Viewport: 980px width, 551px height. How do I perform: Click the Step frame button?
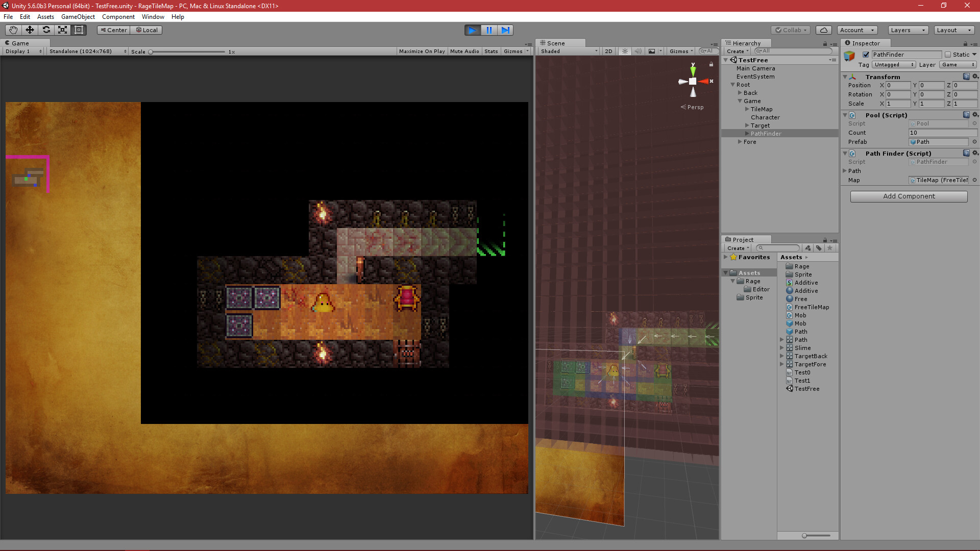[505, 30]
